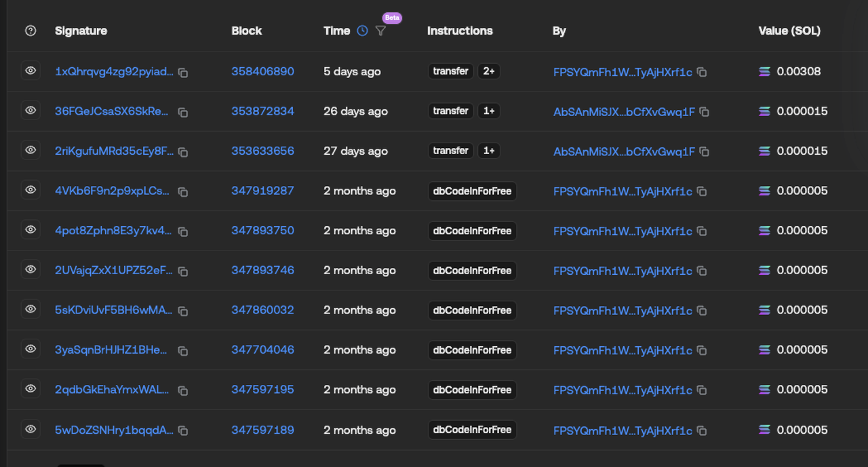Copy signature 4VKb6F9n2p9xpLCs
Viewport: 868px width, 467px height.
pos(183,192)
